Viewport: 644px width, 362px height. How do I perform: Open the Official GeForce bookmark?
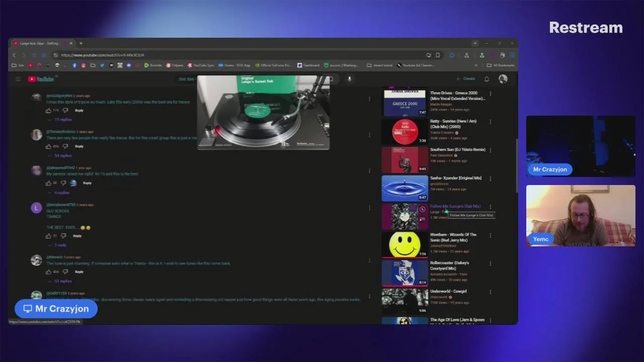click(273, 65)
